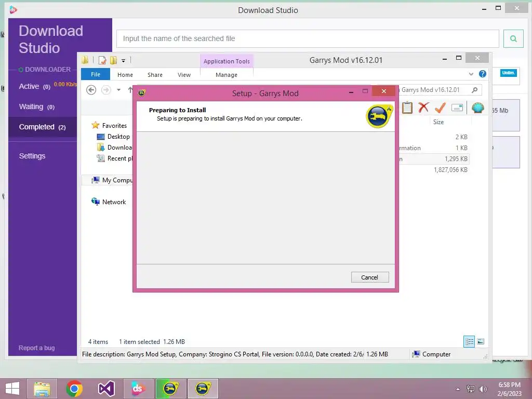Click the clipboard paste toolbar icon

[x=407, y=108]
